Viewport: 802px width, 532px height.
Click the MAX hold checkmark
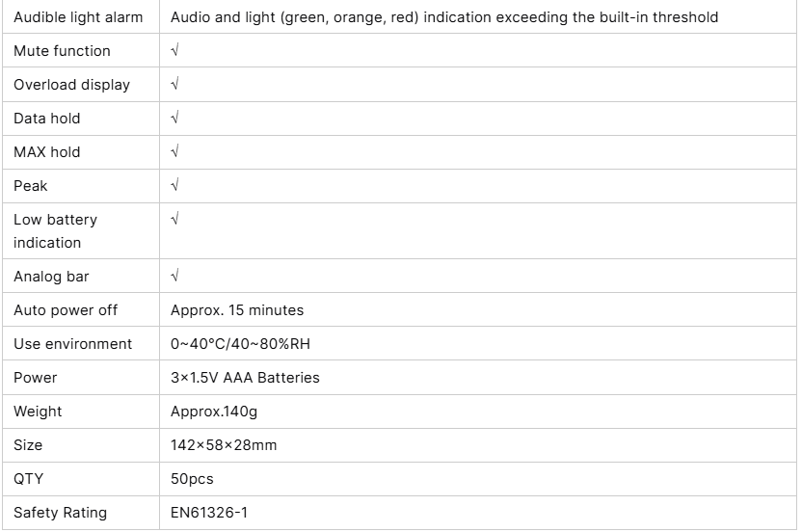[174, 151]
